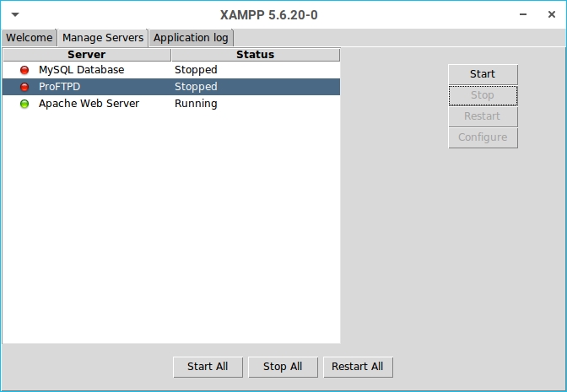Click the Running status of Apache Web Server

coord(196,104)
